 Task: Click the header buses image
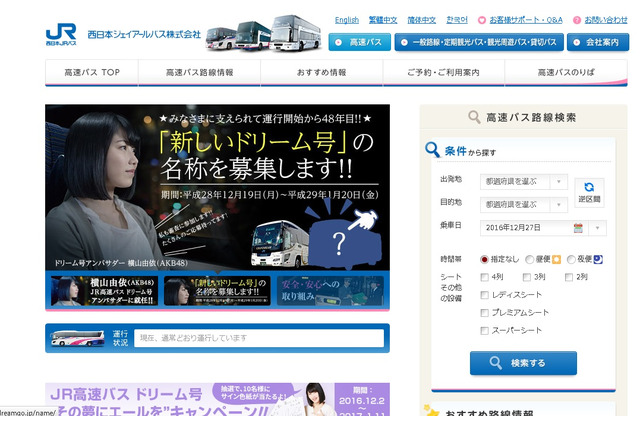tap(263, 34)
